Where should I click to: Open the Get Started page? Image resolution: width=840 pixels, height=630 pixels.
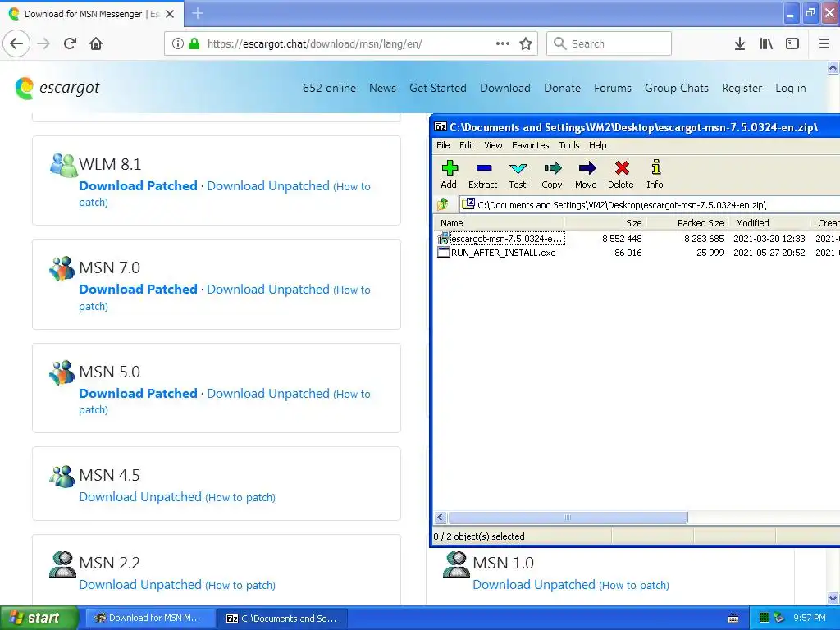[438, 88]
